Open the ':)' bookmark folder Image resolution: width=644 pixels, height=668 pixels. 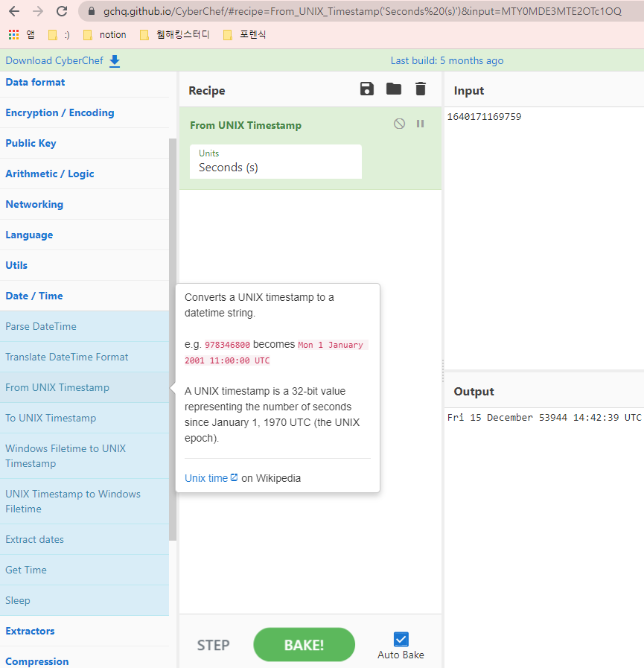[60, 35]
